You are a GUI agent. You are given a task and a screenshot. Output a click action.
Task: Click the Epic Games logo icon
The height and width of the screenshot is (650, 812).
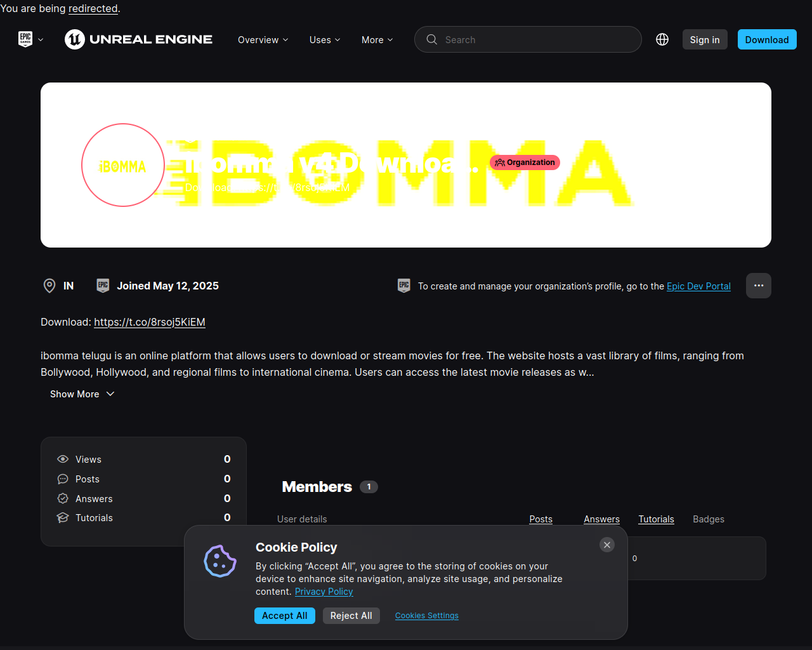tap(25, 39)
